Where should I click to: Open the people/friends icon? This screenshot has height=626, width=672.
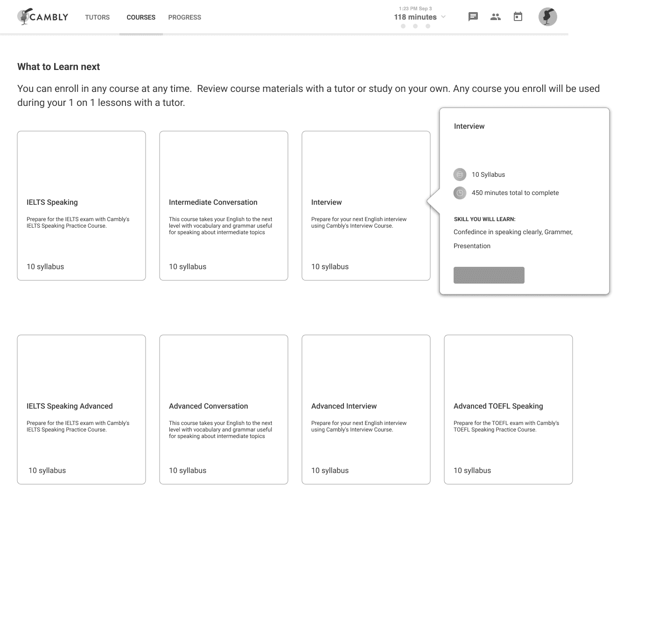coord(496,17)
